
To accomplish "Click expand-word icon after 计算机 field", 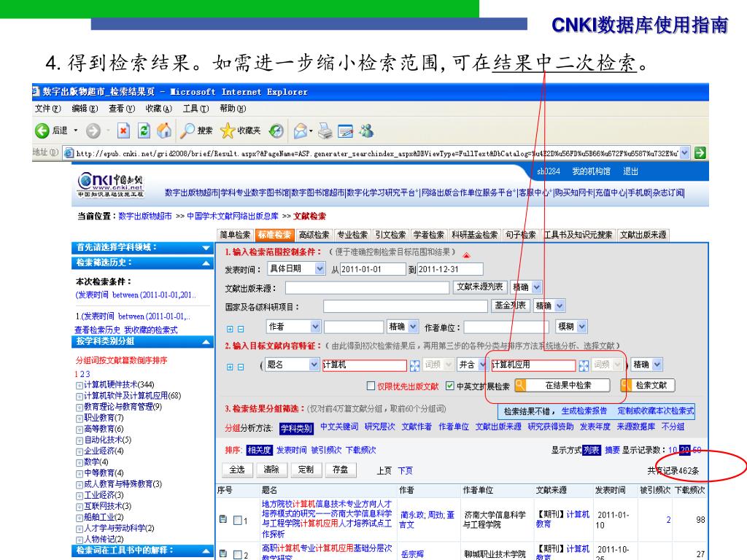I will pos(415,366).
